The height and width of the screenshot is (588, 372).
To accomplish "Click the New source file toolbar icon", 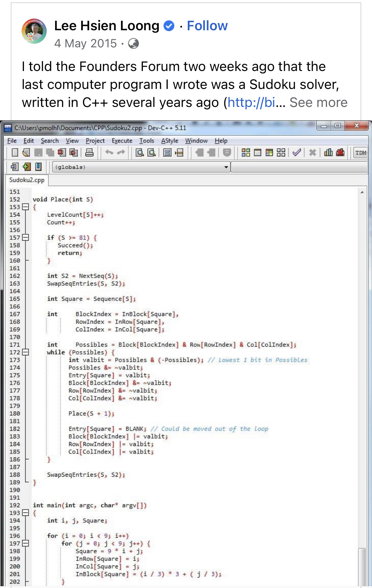I will (x=15, y=153).
